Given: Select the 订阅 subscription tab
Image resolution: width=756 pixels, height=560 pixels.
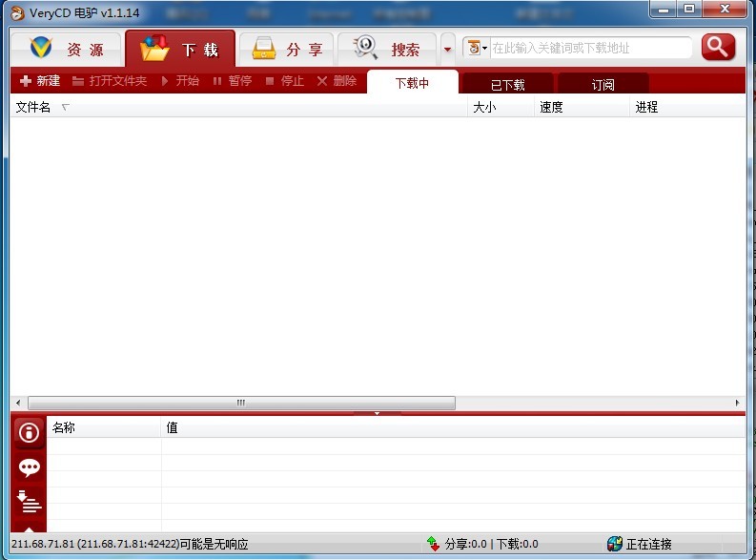Looking at the screenshot, I should pos(603,84).
